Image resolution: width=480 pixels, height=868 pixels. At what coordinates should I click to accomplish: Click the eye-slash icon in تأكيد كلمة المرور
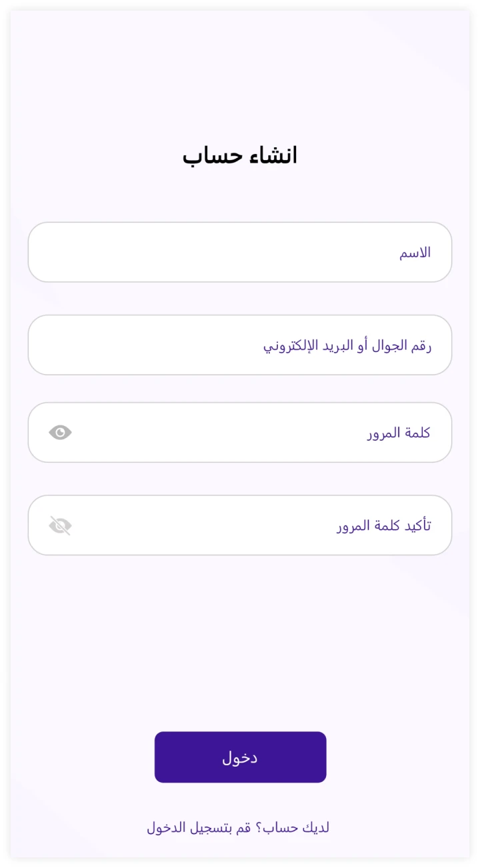(x=60, y=525)
